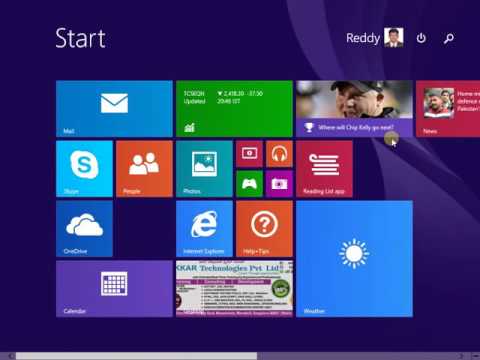The width and height of the screenshot is (480, 360).
Task: Open the Mail tile
Action: (x=114, y=109)
